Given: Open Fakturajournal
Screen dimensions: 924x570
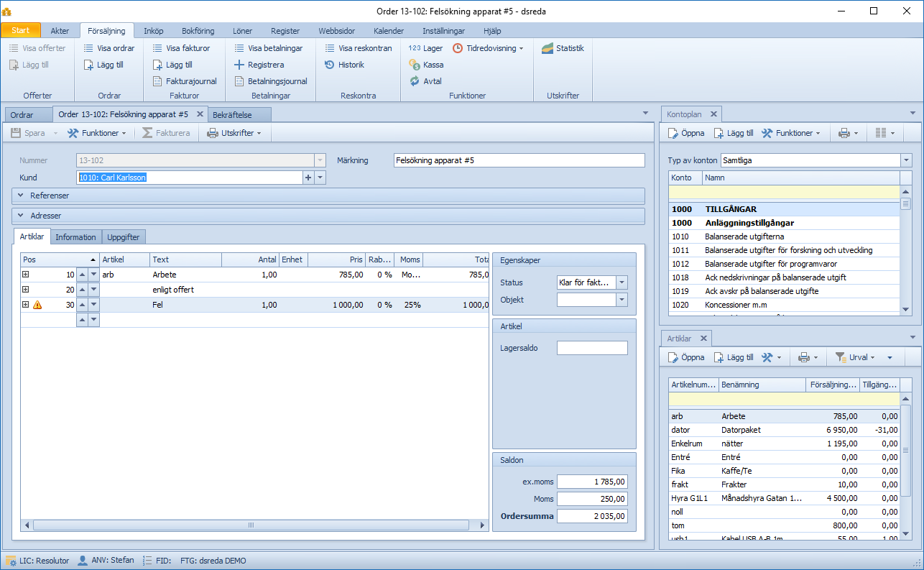Looking at the screenshot, I should (x=185, y=81).
